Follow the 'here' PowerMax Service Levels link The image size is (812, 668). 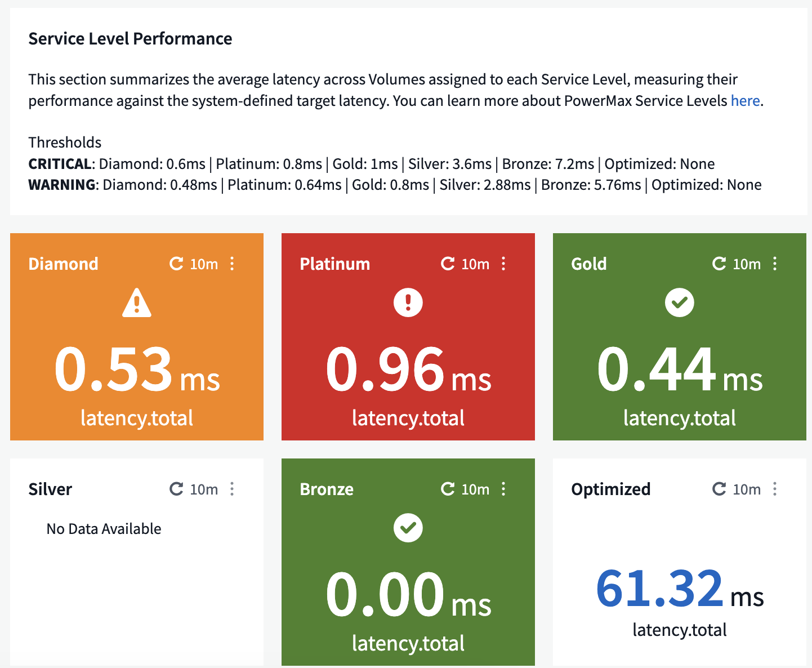coord(745,101)
